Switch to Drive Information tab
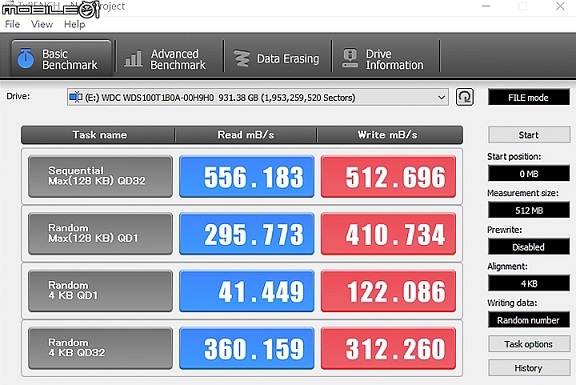Screen dimensions: 576x385 pyautogui.click(x=386, y=59)
